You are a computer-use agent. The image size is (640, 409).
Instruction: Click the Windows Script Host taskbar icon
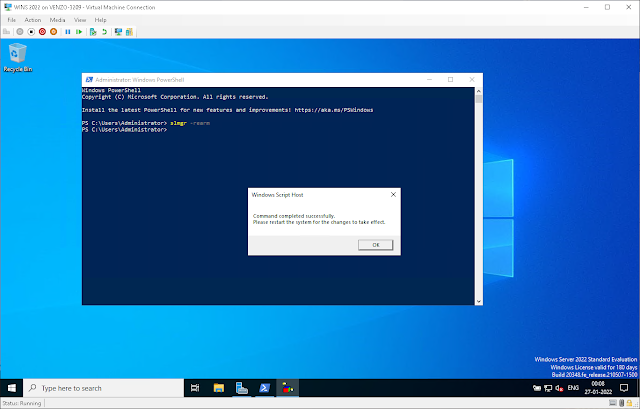click(288, 388)
